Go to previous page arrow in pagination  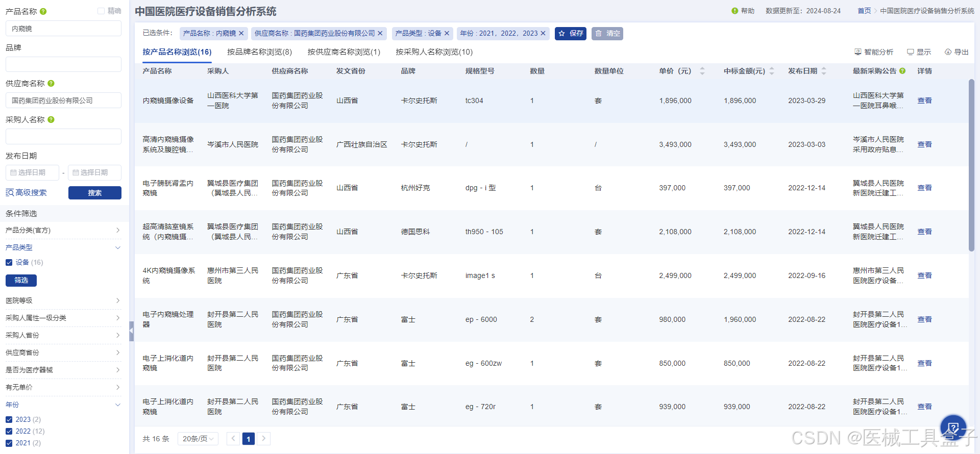click(x=233, y=438)
